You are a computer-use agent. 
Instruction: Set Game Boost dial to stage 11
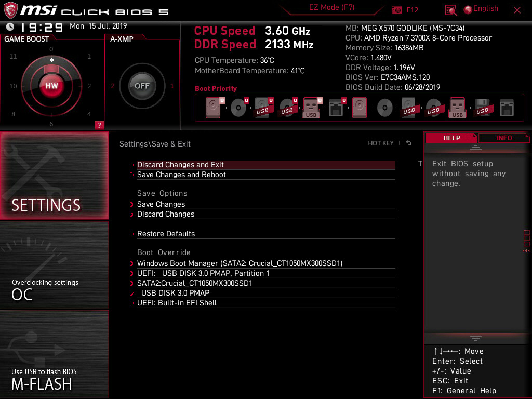[x=13, y=56]
